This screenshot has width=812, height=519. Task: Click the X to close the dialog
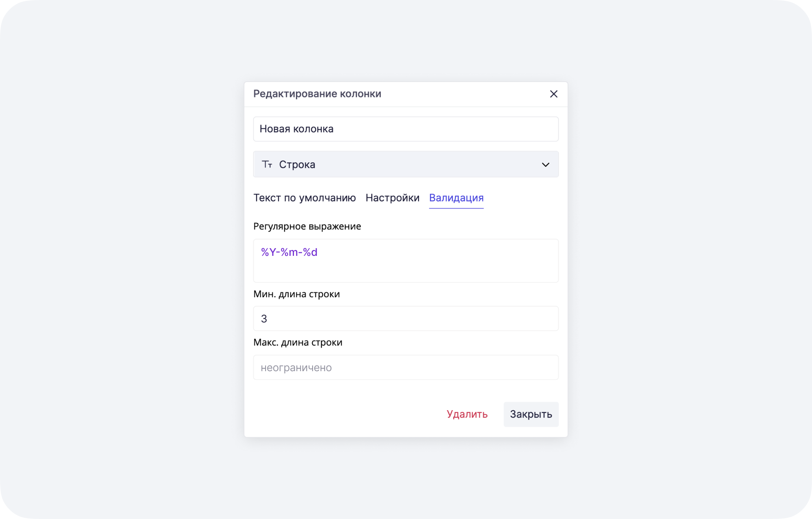point(554,94)
